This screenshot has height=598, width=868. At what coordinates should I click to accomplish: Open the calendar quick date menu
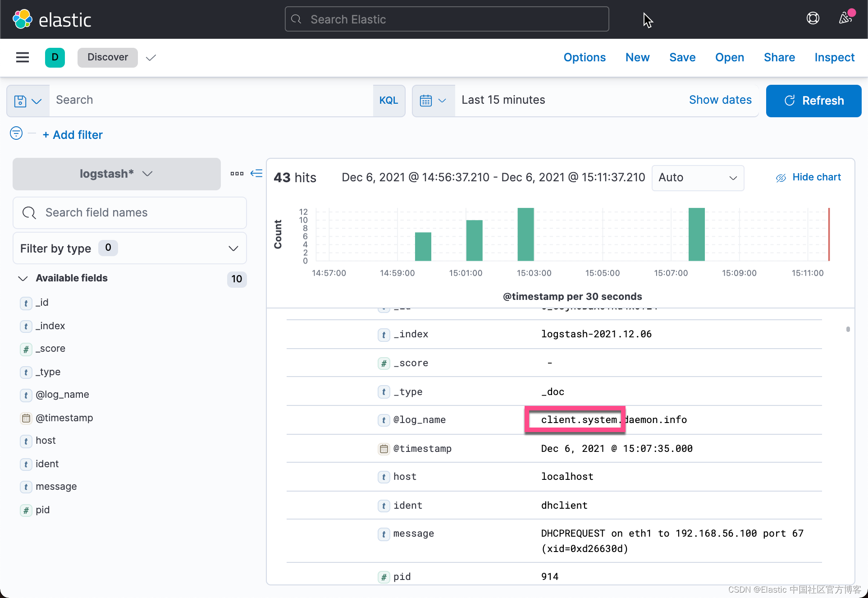point(433,101)
